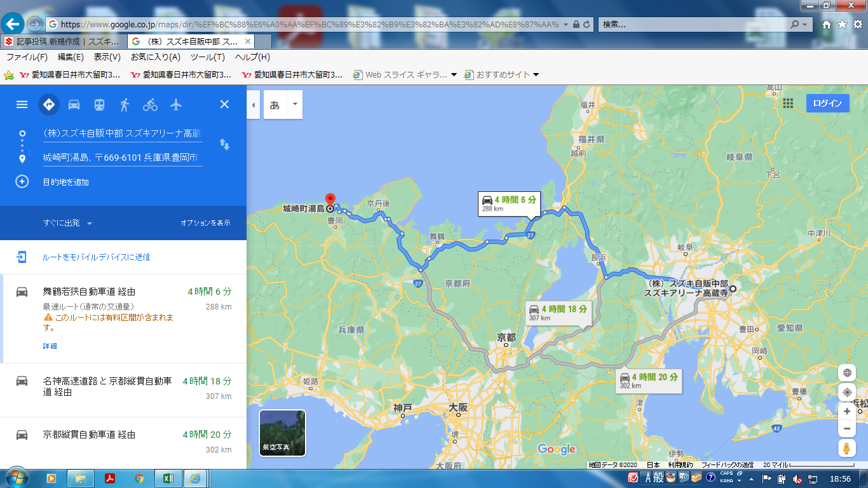Open the browser tools gear icon
Screen dimensions: 868x488
tap(857, 24)
